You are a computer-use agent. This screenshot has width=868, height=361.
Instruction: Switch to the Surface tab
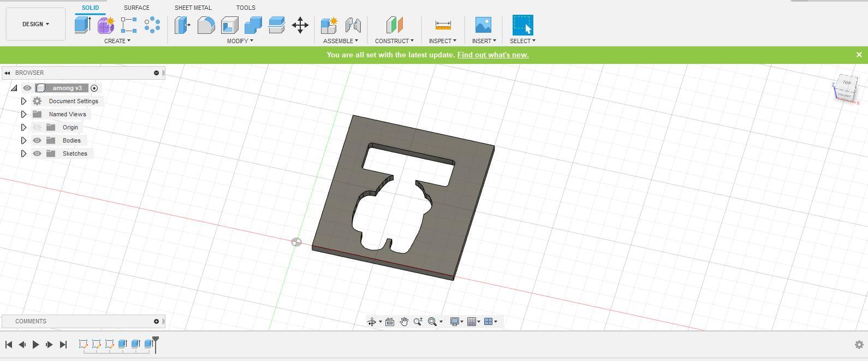136,8
